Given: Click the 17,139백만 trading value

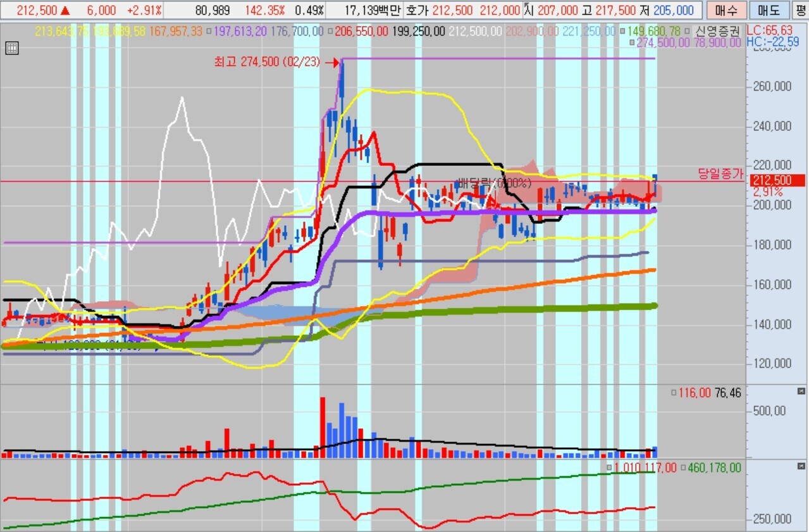Looking at the screenshot, I should [374, 11].
